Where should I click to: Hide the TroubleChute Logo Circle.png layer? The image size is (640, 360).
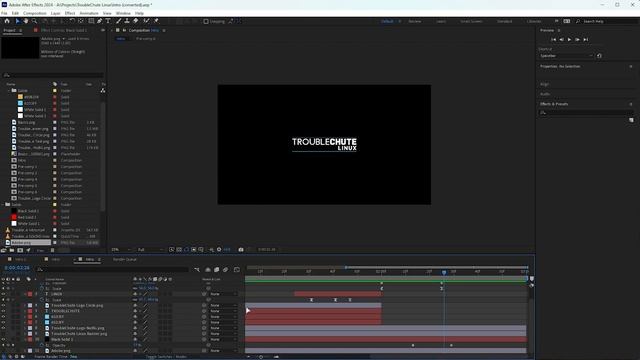click(x=3, y=305)
